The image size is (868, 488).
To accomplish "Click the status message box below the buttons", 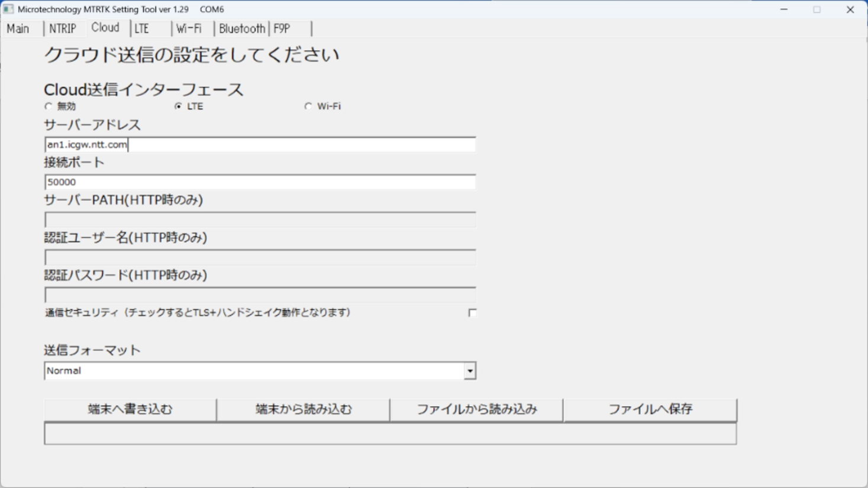I will tap(391, 434).
